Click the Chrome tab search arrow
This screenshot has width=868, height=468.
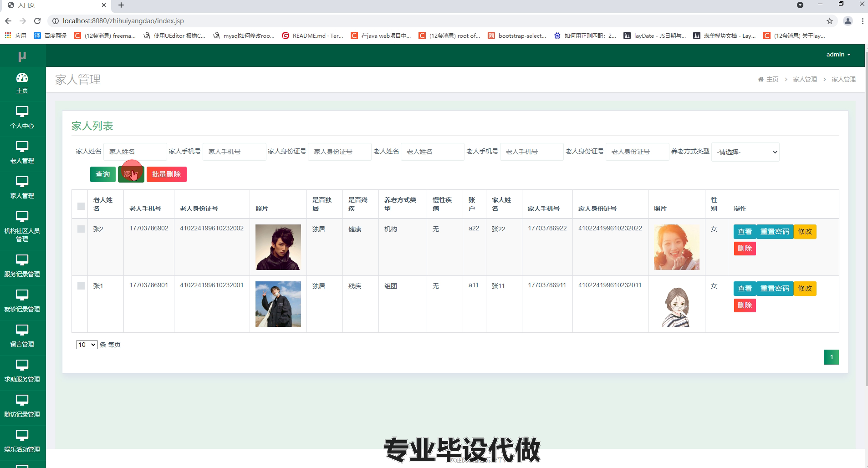[x=800, y=5]
